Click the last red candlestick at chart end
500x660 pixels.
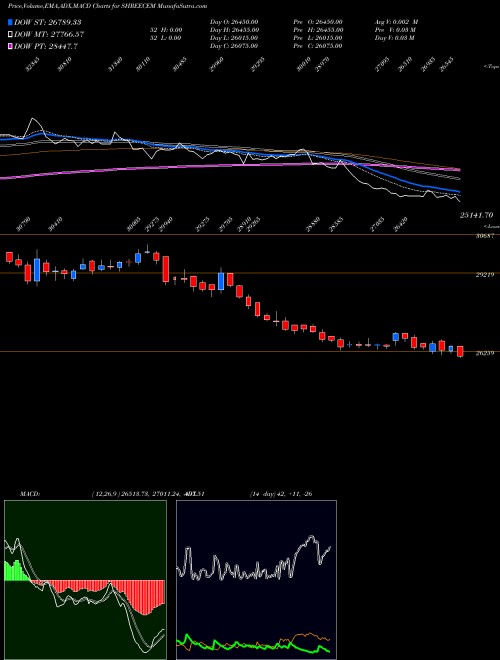(460, 351)
